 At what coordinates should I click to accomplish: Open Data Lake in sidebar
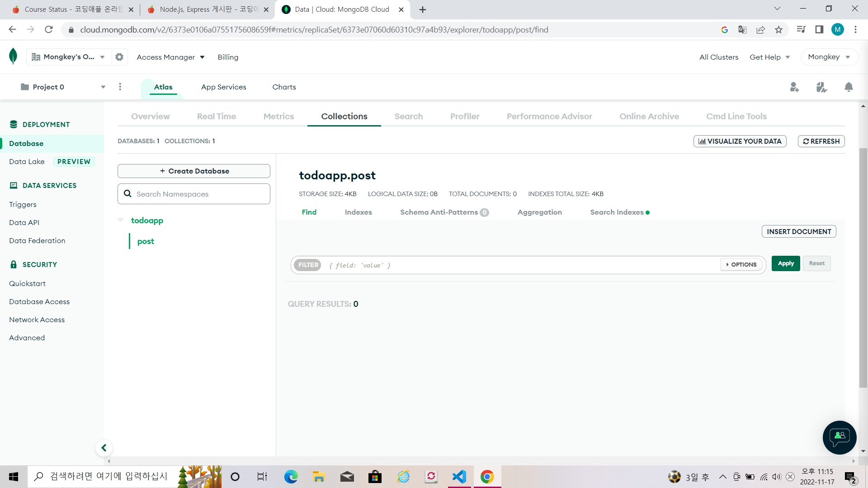point(27,161)
